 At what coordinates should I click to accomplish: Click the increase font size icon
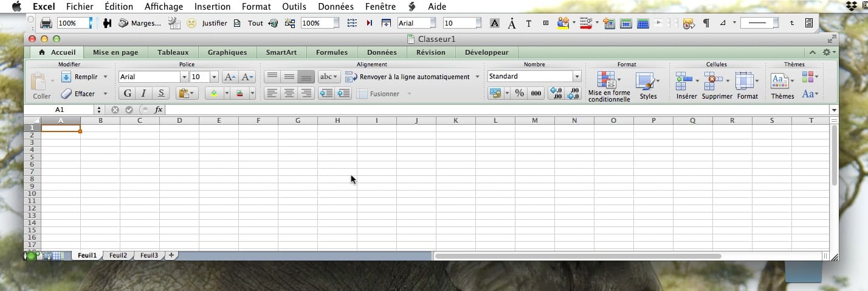[229, 77]
